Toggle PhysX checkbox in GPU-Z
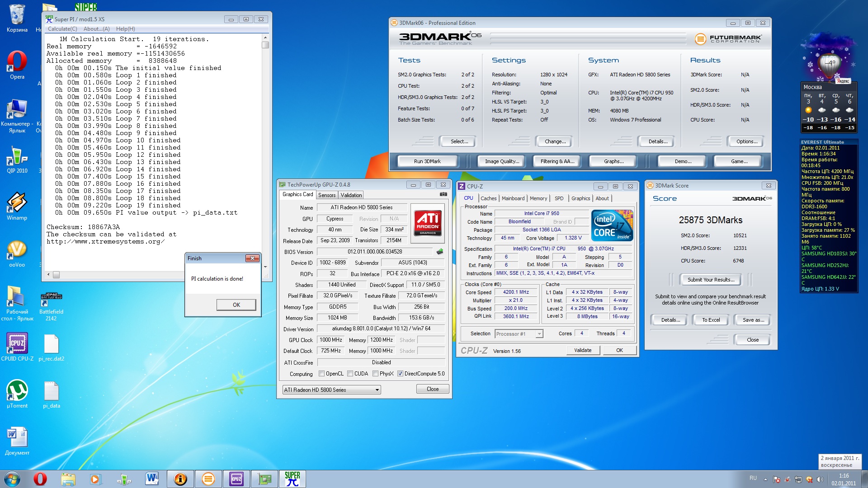 tap(375, 374)
